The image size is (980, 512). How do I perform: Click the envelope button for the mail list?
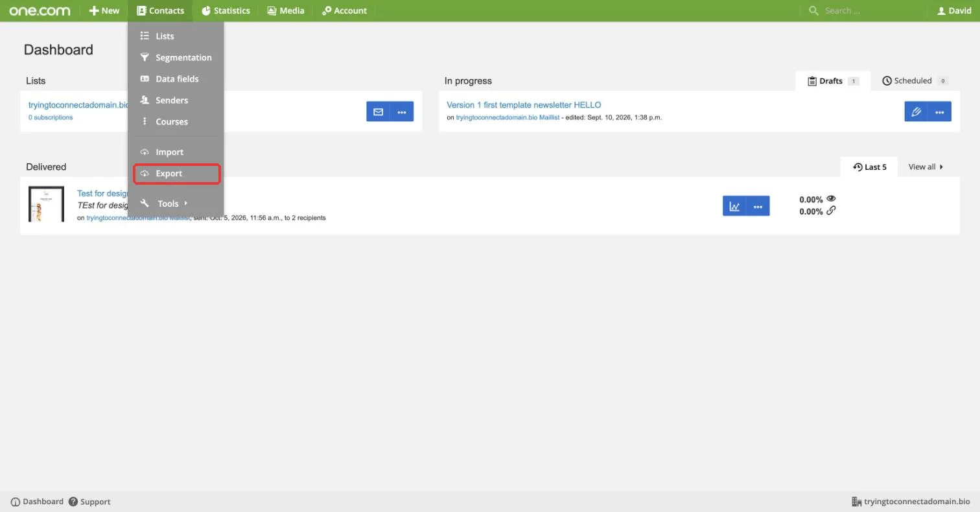tap(378, 111)
